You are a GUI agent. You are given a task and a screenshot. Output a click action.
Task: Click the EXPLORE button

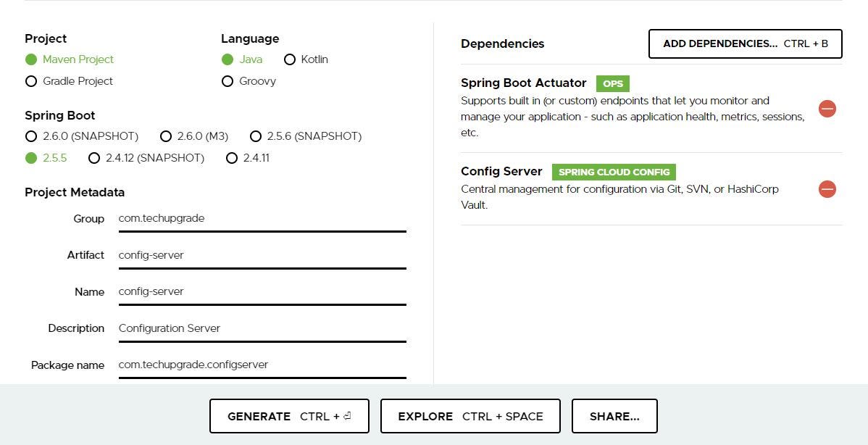point(470,416)
